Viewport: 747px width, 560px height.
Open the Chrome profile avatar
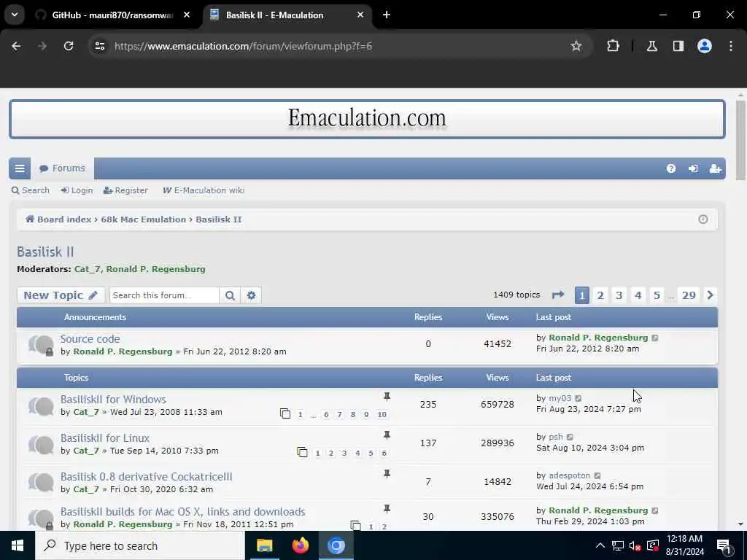704,46
